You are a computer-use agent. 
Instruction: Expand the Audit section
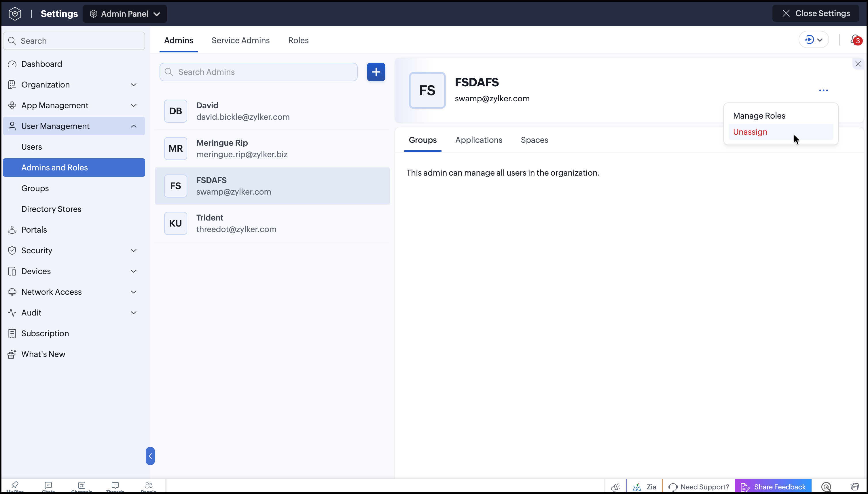pyautogui.click(x=74, y=312)
